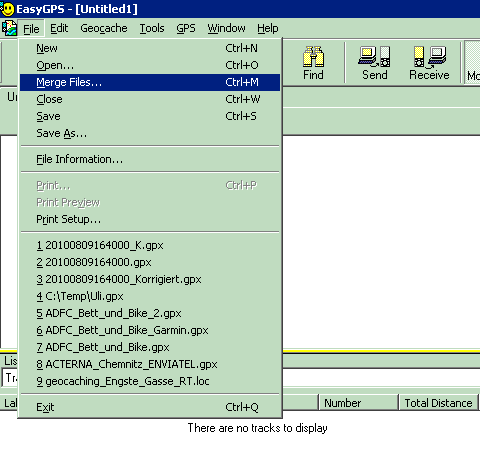Screen dimensions: 480x475
Task: Open recent file C:\Temp\Uli.gpx
Action: 150,296
